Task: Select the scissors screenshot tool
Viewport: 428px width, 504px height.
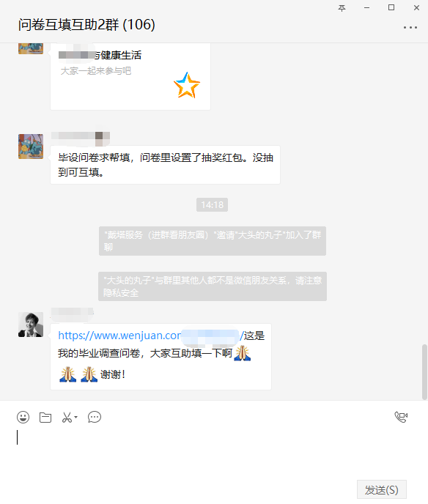Action: pyautogui.click(x=67, y=418)
